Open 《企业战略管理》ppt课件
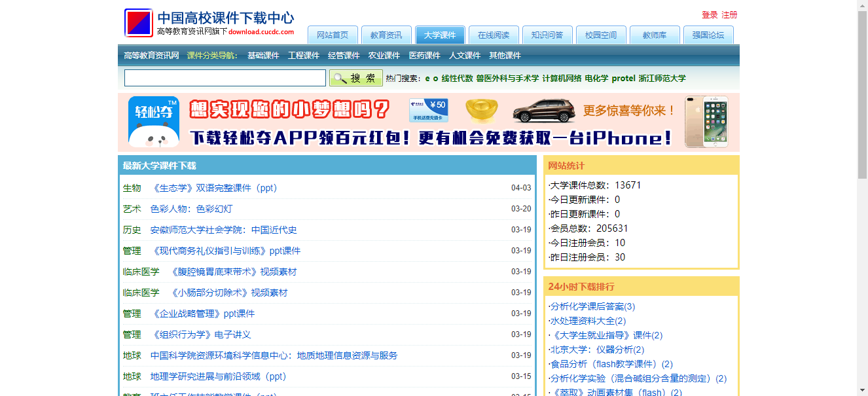868x396 pixels. [x=203, y=314]
